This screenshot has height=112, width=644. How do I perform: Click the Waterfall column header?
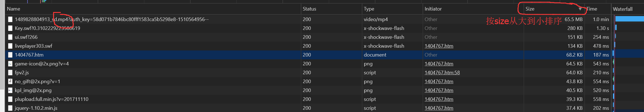[627, 9]
